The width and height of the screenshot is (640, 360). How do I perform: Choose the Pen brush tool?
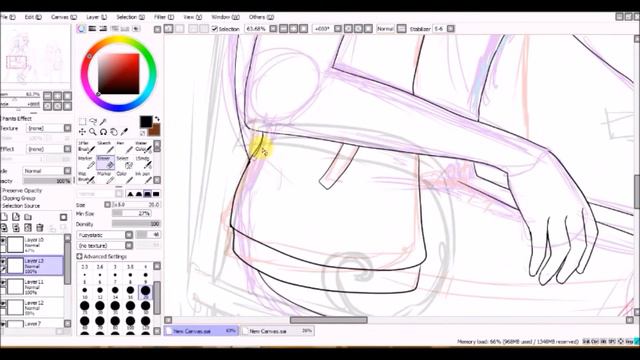click(x=124, y=147)
